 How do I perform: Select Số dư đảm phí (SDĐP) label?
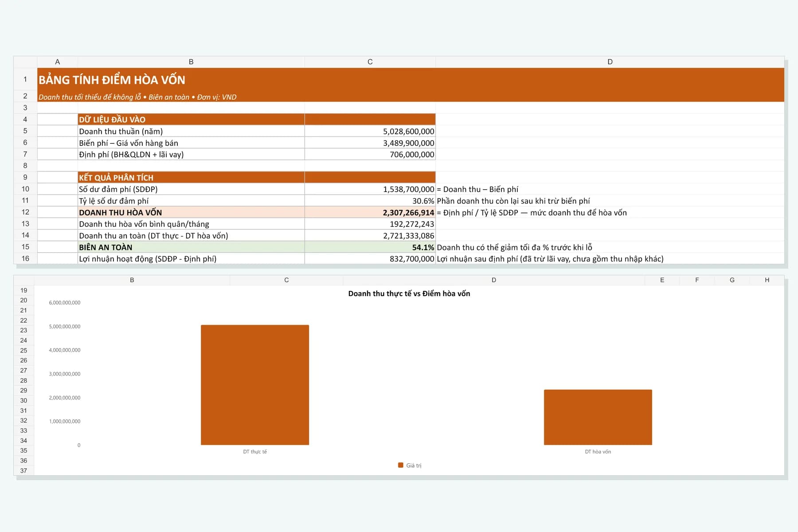(191, 189)
